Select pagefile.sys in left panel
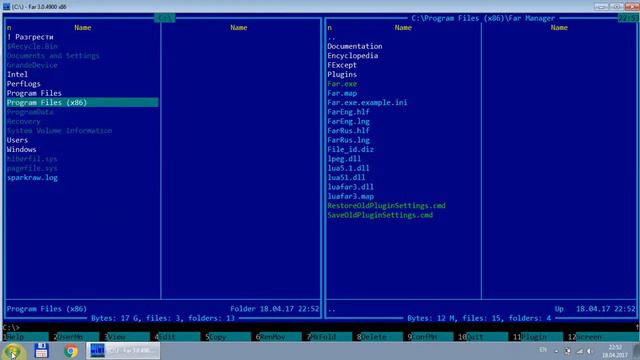 [32, 169]
